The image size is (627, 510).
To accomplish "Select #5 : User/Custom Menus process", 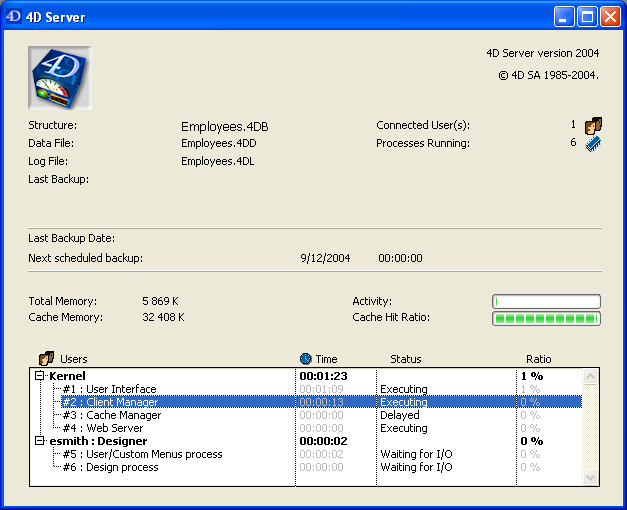I will tap(141, 454).
